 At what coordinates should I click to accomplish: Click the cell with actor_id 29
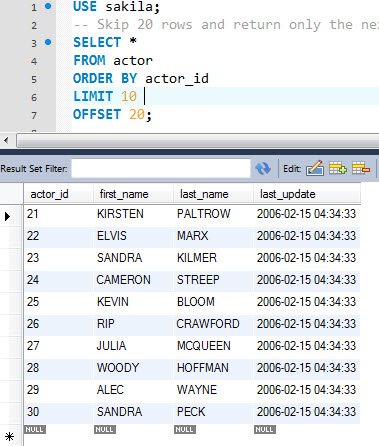click(x=58, y=390)
